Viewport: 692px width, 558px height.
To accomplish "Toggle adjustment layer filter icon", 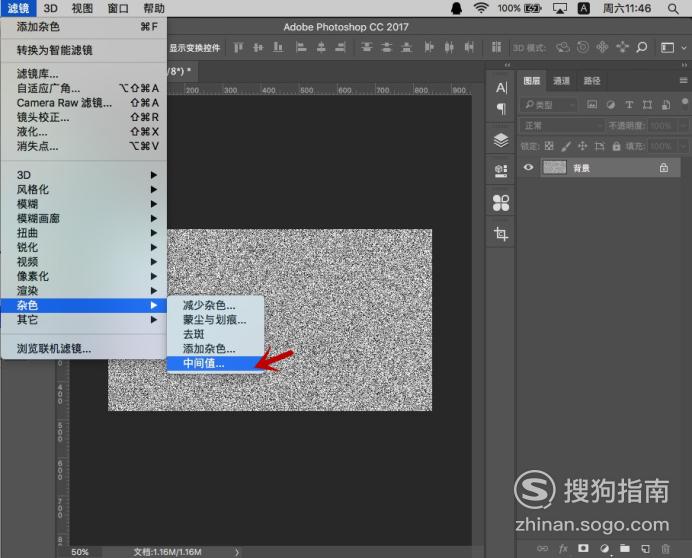I will tap(611, 105).
